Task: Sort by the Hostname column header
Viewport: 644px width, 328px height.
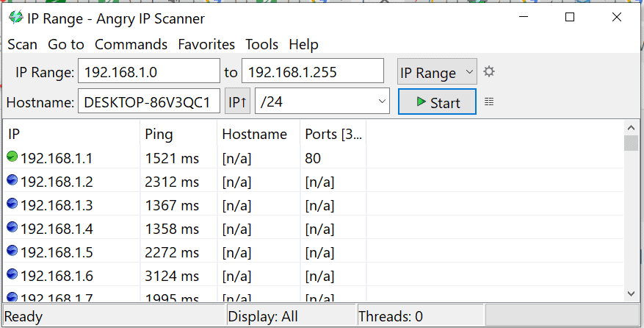Action: coord(258,134)
